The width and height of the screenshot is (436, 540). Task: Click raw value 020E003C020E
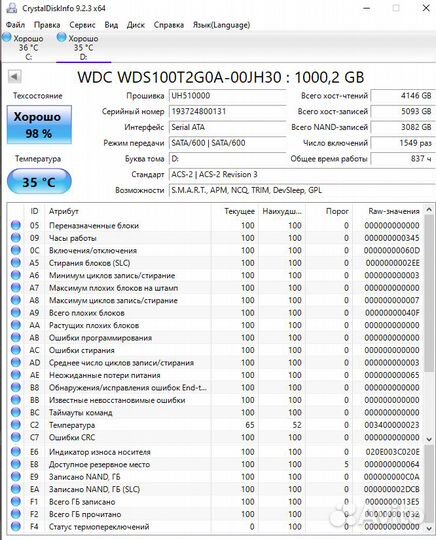(393, 451)
